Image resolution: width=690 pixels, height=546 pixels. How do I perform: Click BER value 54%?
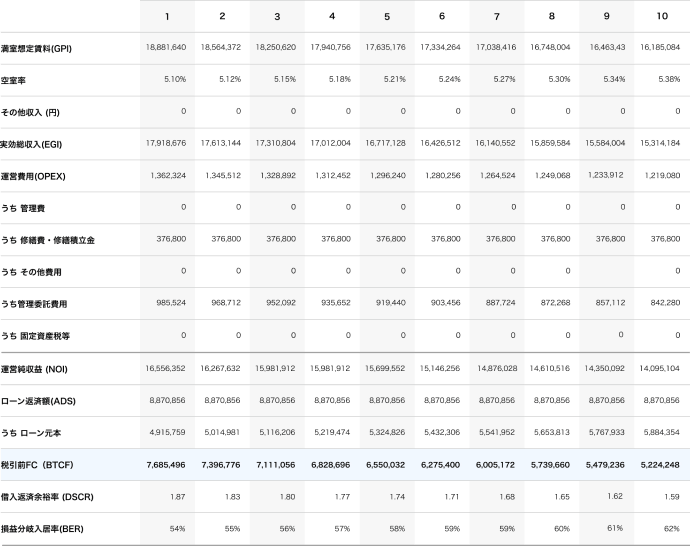coord(177,529)
